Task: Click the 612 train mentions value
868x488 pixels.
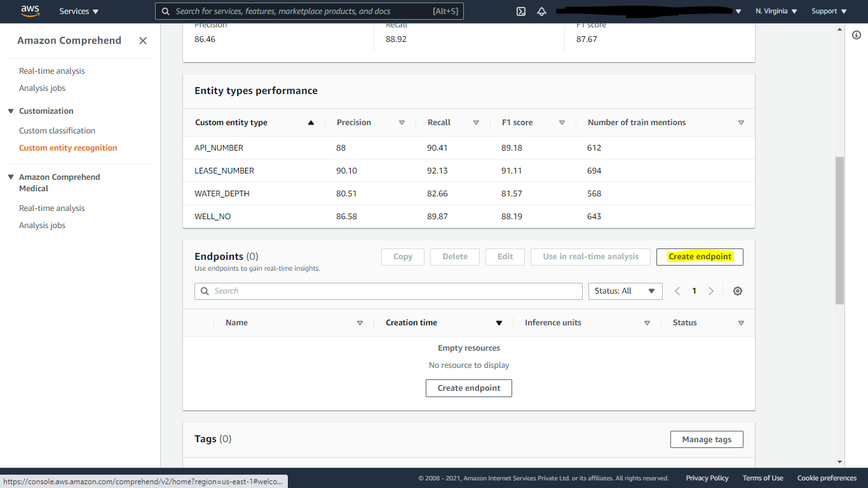Action: (x=594, y=148)
